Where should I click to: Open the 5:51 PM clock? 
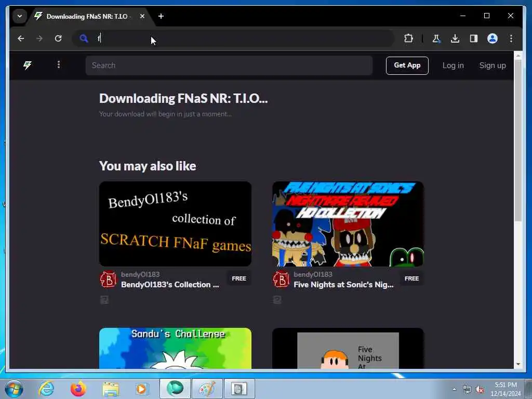pyautogui.click(x=506, y=389)
